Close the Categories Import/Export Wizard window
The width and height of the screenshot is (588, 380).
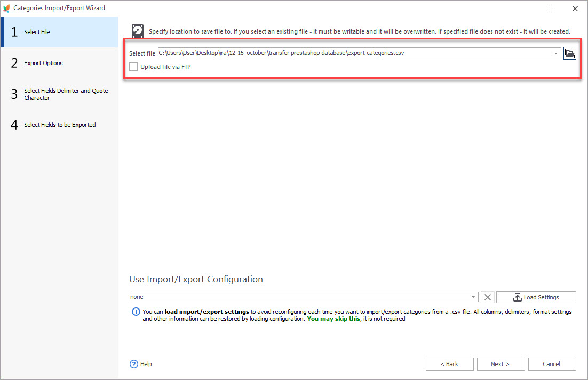(x=575, y=8)
